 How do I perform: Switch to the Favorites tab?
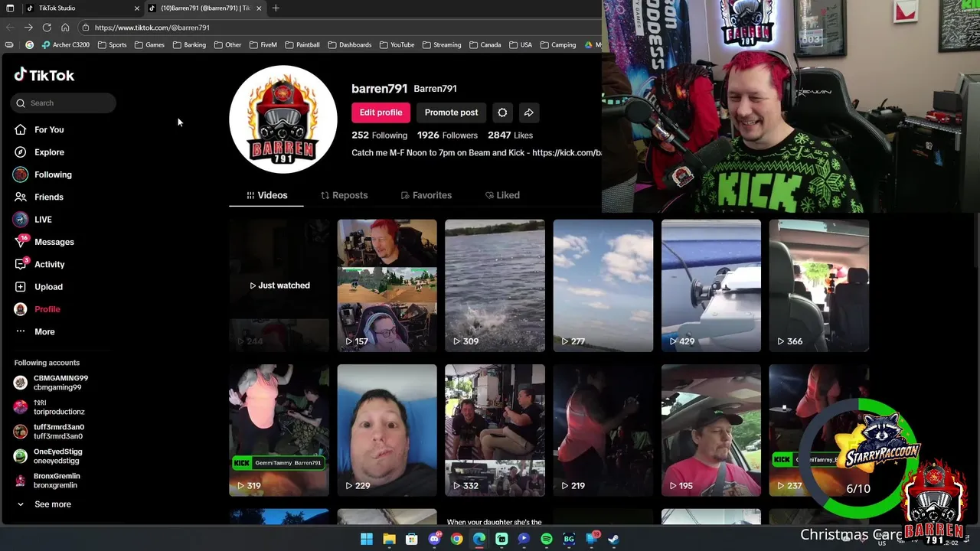[426, 195]
